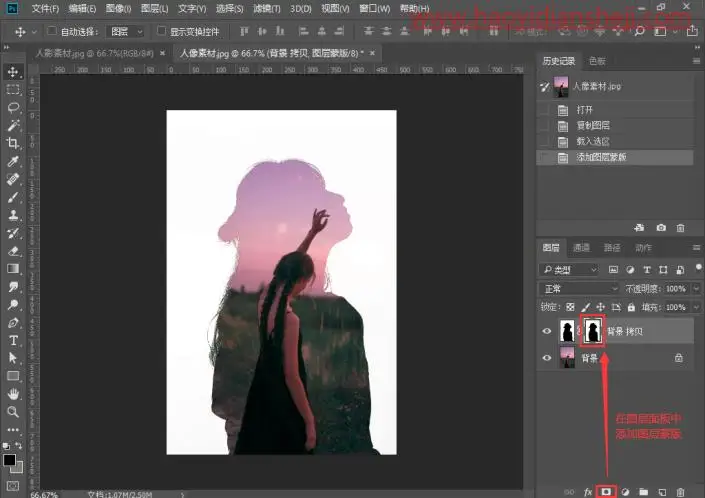
Task: Open the 类型 layer filter dropdown
Action: tap(569, 270)
